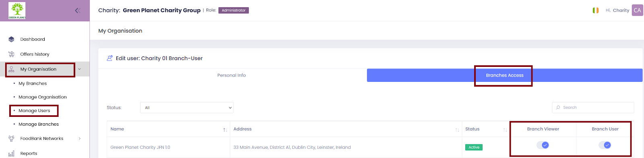This screenshot has width=644, height=158.
Task: Click the Search input field
Action: (x=593, y=108)
